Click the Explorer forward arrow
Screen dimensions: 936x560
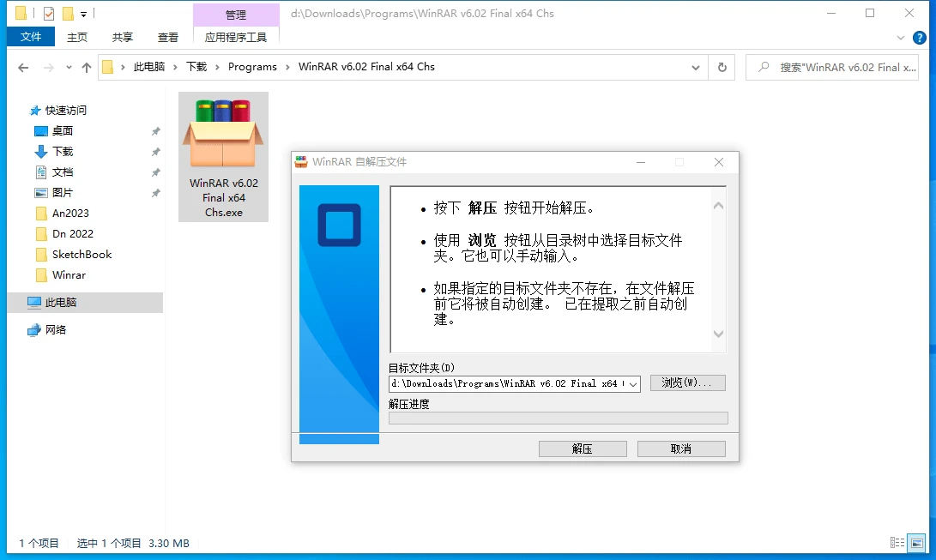click(x=48, y=68)
